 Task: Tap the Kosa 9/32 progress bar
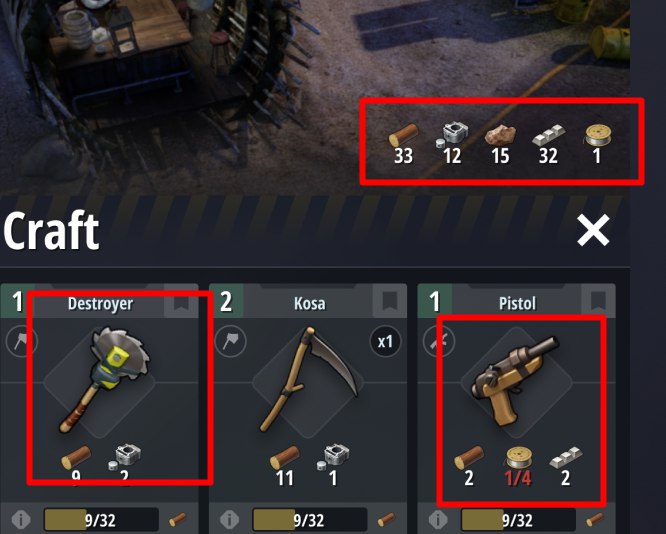coord(310,520)
